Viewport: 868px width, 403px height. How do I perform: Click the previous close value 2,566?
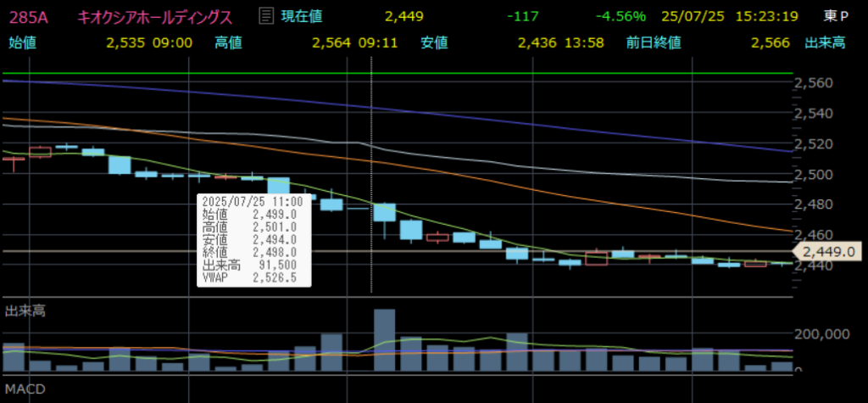point(771,43)
